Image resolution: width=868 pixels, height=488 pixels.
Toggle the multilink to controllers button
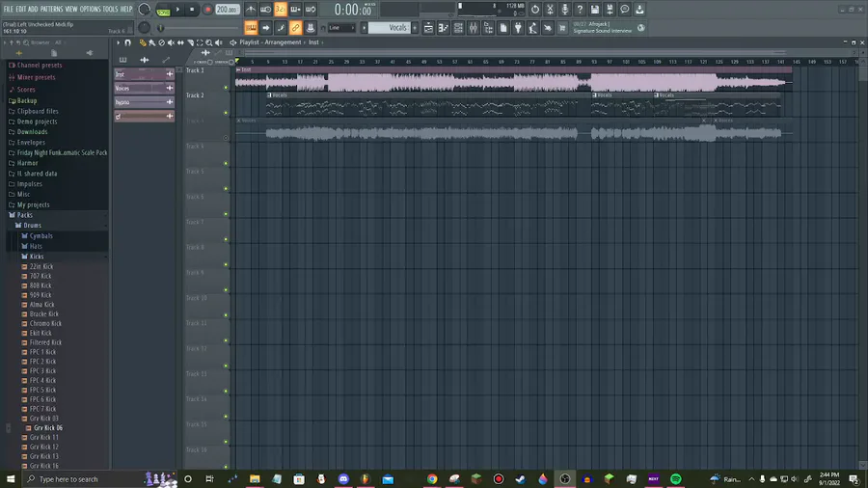click(296, 28)
